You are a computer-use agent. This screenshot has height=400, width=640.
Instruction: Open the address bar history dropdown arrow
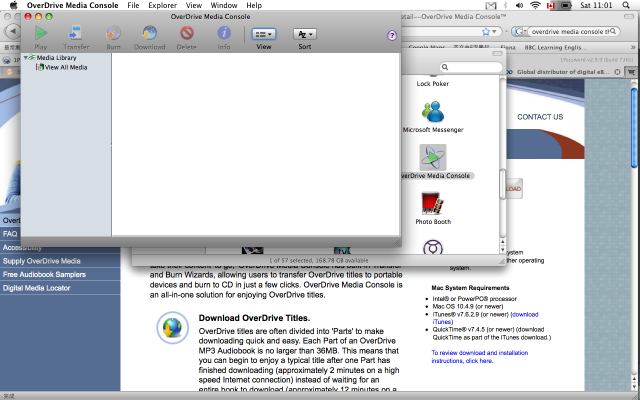coord(494,31)
